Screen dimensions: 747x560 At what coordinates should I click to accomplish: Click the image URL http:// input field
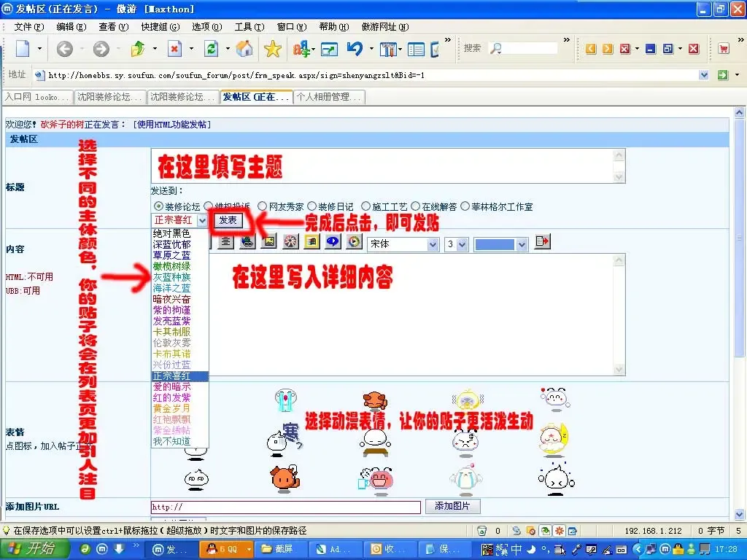286,507
